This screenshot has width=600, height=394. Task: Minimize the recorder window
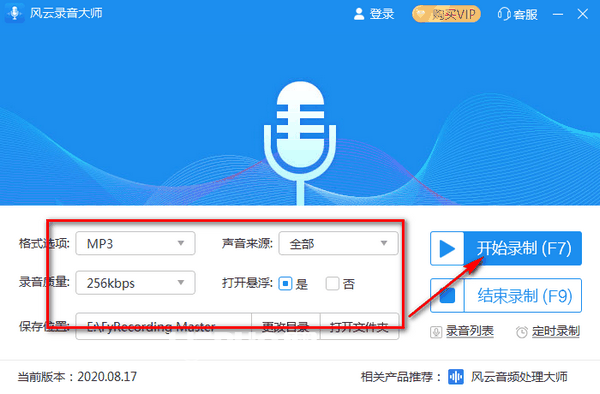pos(558,14)
